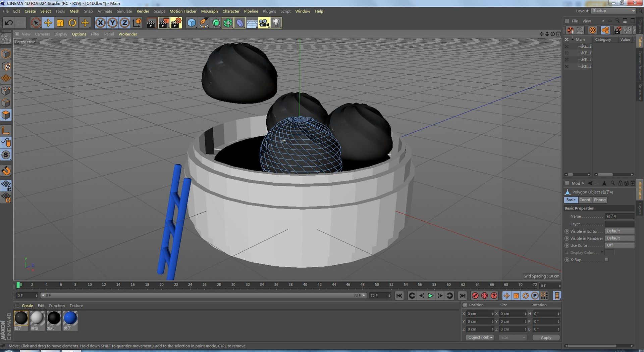Switch to Coord. tab in attributes
The height and width of the screenshot is (352, 644).
585,200
